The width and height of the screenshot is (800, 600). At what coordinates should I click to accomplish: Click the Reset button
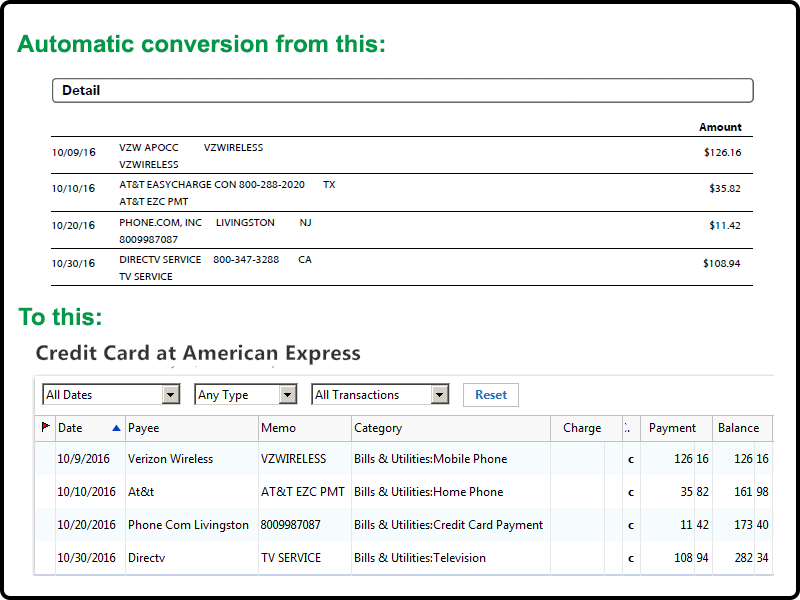click(491, 395)
